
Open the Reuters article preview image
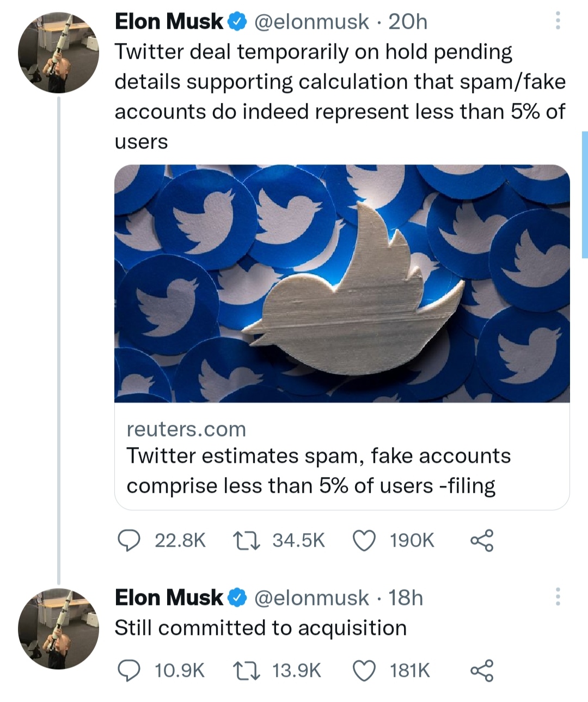[x=342, y=283]
